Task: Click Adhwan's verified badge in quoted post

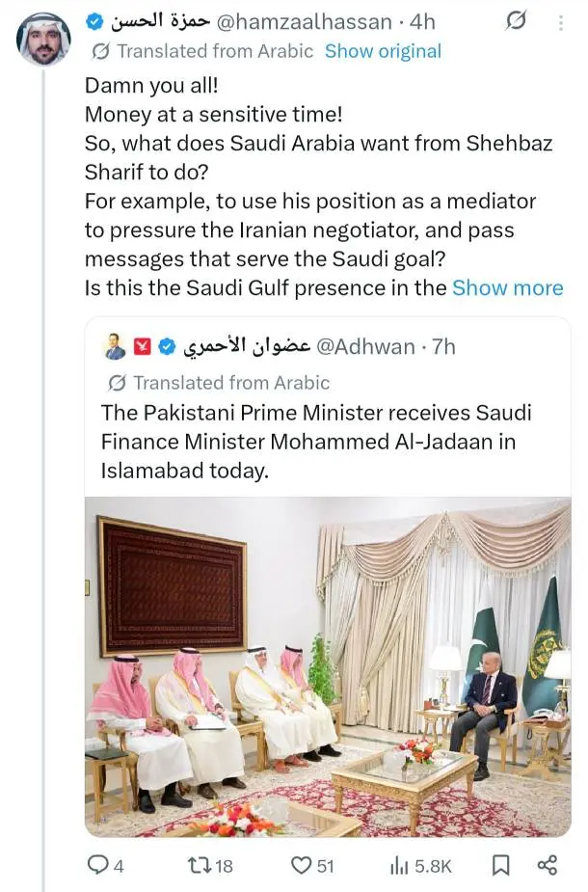Action: click(x=168, y=346)
